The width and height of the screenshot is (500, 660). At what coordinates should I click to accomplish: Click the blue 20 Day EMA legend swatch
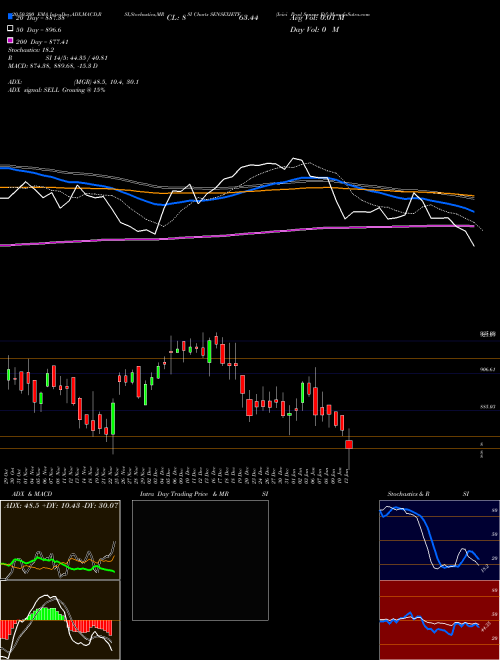[x=10, y=17]
